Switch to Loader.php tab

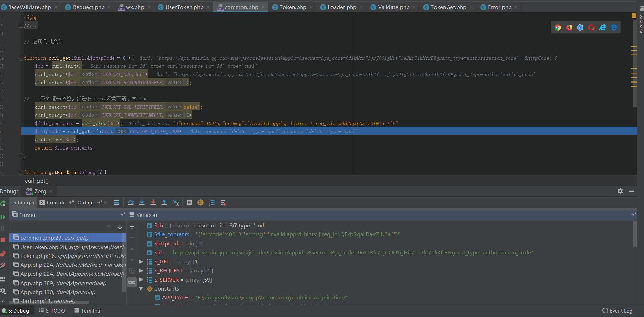342,7
